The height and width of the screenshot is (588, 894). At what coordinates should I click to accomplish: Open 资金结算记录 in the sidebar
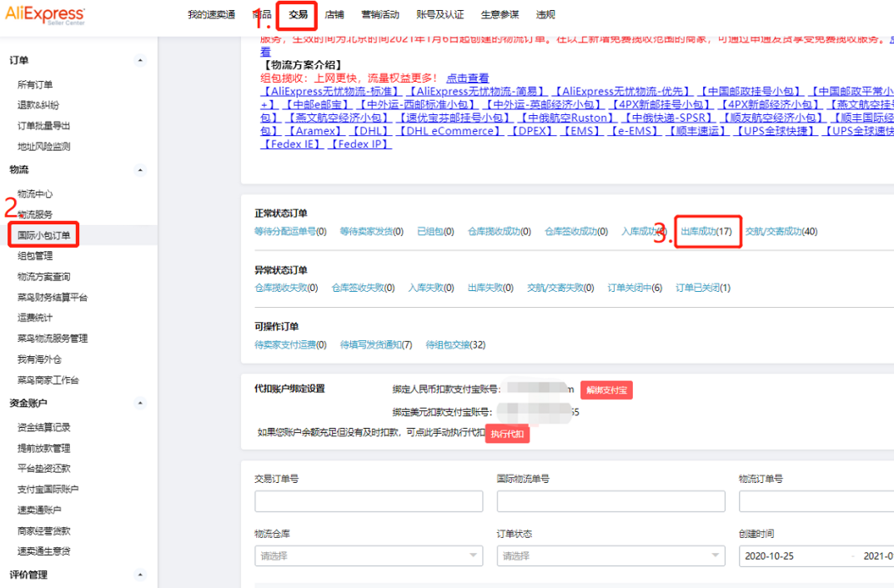coord(44,428)
